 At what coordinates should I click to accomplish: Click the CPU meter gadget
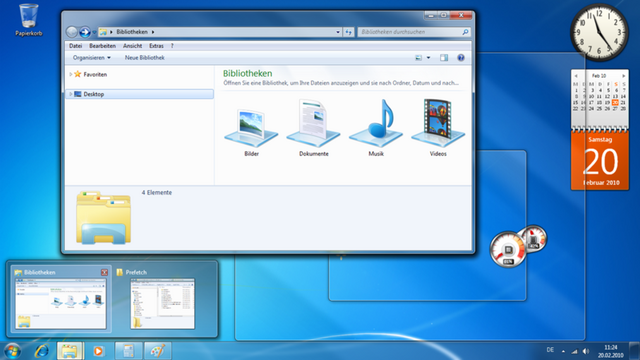pyautogui.click(x=509, y=250)
